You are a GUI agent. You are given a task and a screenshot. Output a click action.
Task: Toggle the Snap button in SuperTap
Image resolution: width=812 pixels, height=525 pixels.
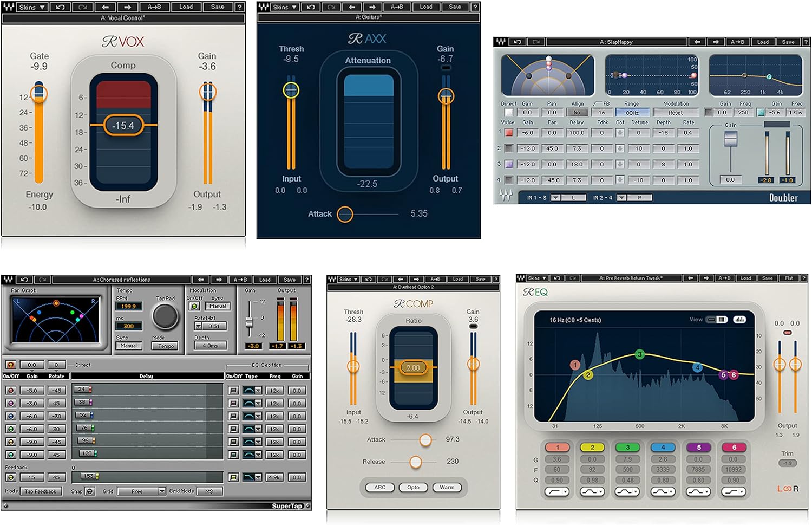90,491
